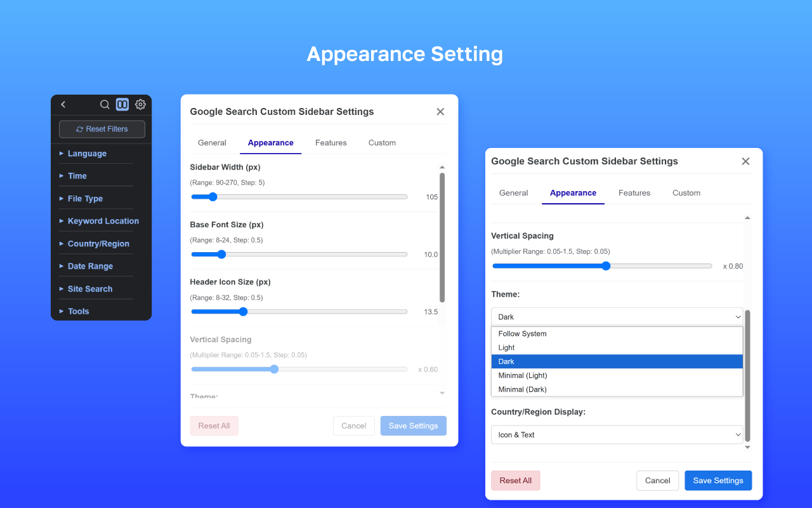Close the left settings dialog
The width and height of the screenshot is (812, 508).
point(440,112)
